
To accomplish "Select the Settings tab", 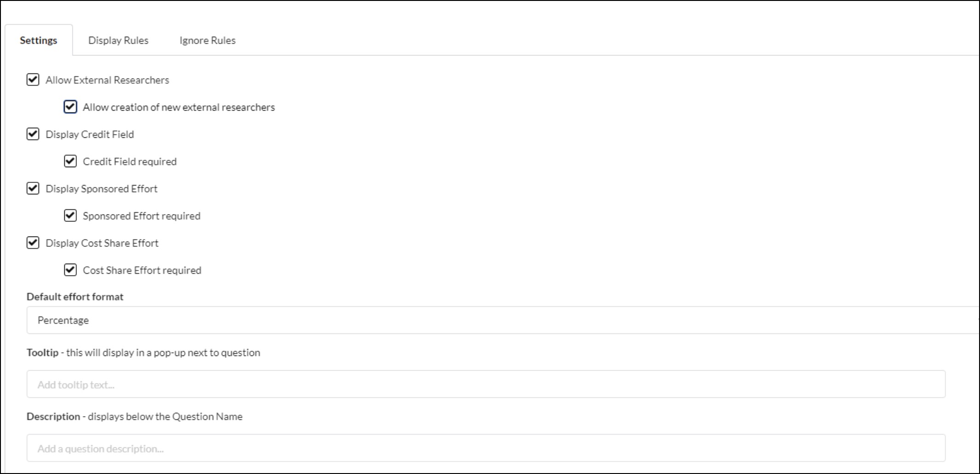I will click(39, 40).
